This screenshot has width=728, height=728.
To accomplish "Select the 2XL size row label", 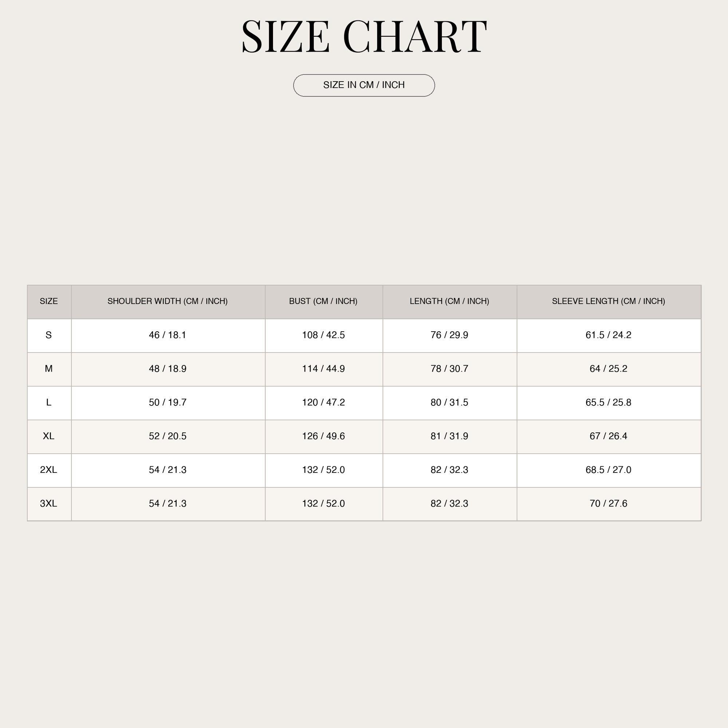I will coord(49,470).
